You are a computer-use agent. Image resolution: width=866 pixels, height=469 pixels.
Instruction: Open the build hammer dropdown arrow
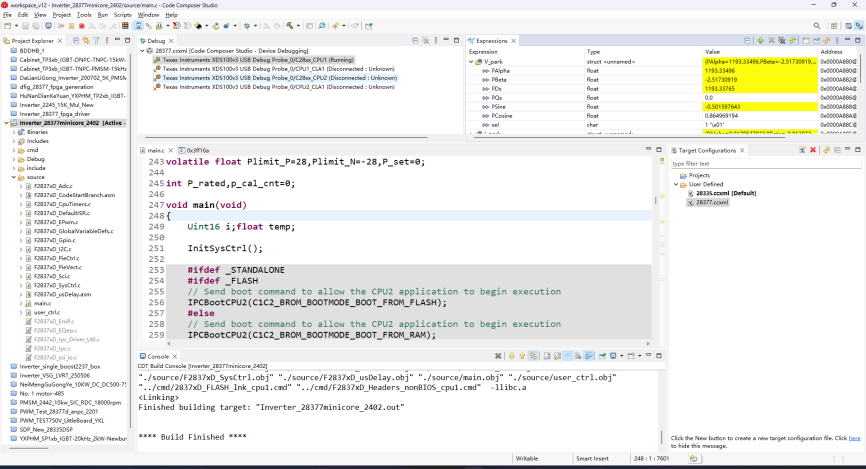pos(298,25)
